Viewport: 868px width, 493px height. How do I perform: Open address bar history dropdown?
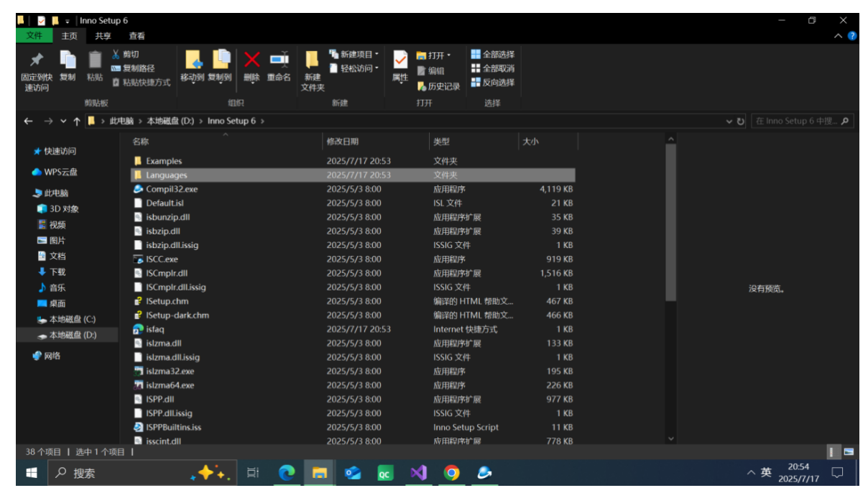(729, 121)
